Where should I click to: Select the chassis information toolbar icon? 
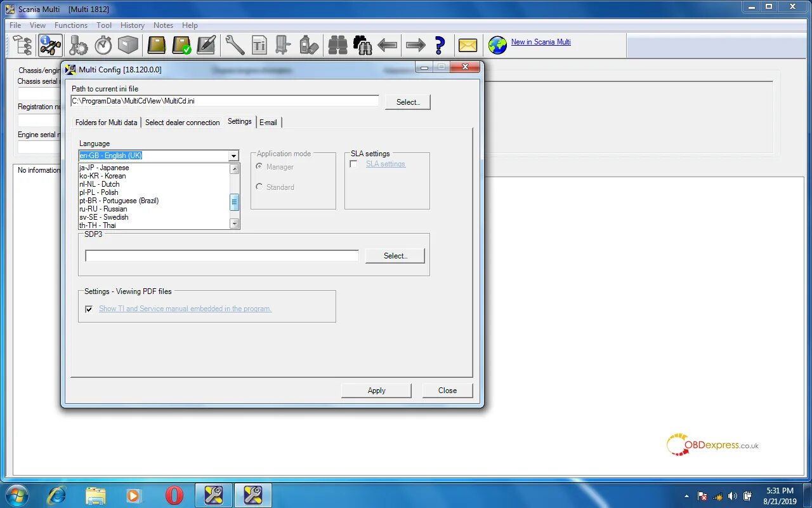click(x=51, y=45)
